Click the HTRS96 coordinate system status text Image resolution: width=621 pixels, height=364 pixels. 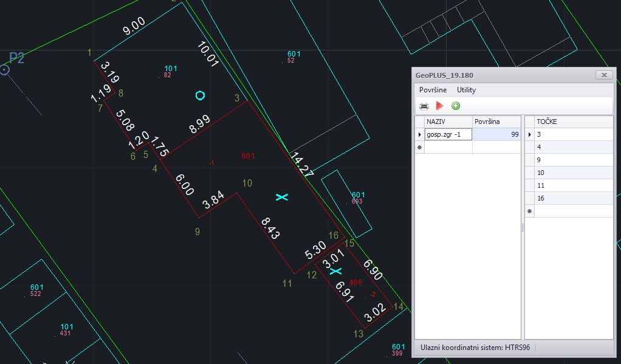pos(475,348)
